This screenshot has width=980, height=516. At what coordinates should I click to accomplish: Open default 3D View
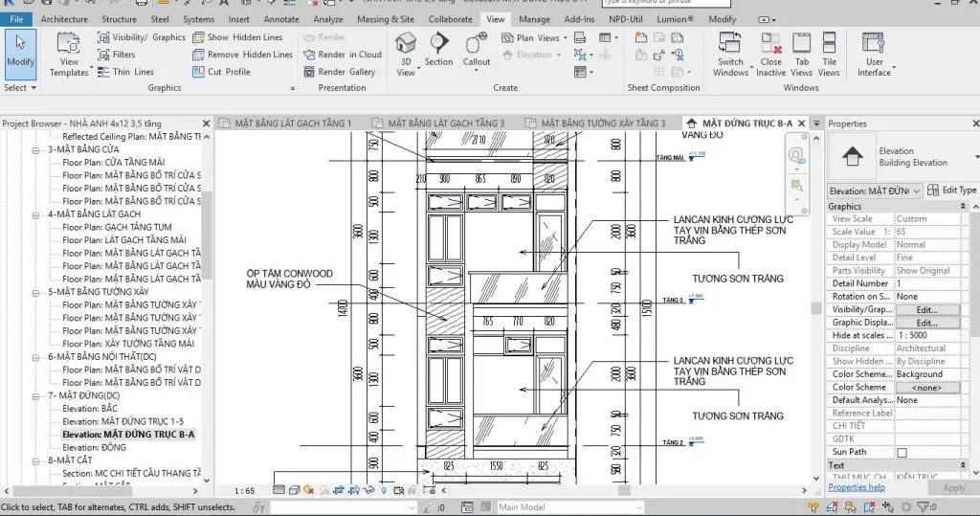406,55
